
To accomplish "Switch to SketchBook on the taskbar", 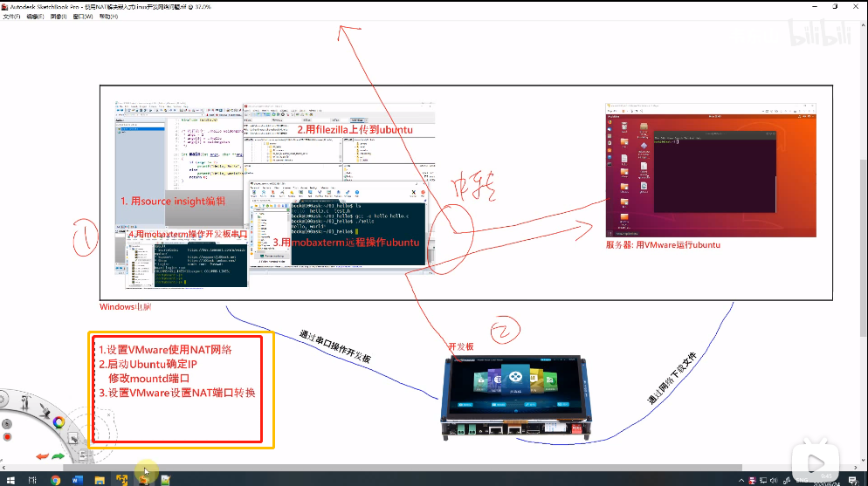I will coord(143,480).
